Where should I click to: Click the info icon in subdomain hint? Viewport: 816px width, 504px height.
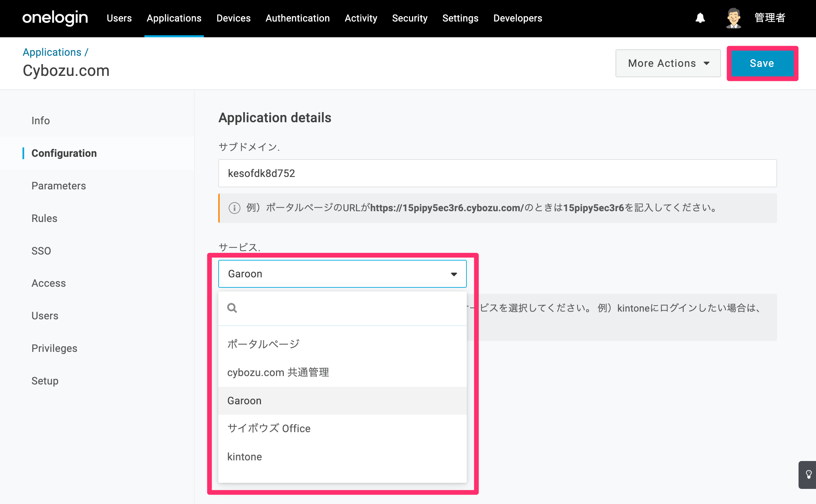[x=234, y=208]
